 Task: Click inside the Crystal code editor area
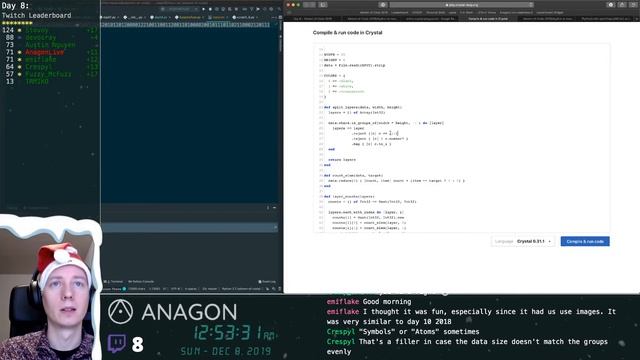click(x=462, y=138)
